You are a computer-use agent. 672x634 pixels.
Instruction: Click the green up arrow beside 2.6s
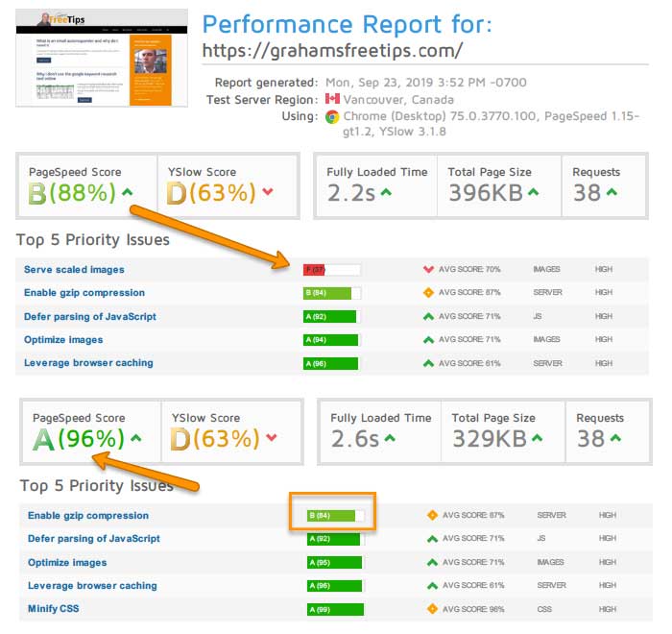(390, 438)
